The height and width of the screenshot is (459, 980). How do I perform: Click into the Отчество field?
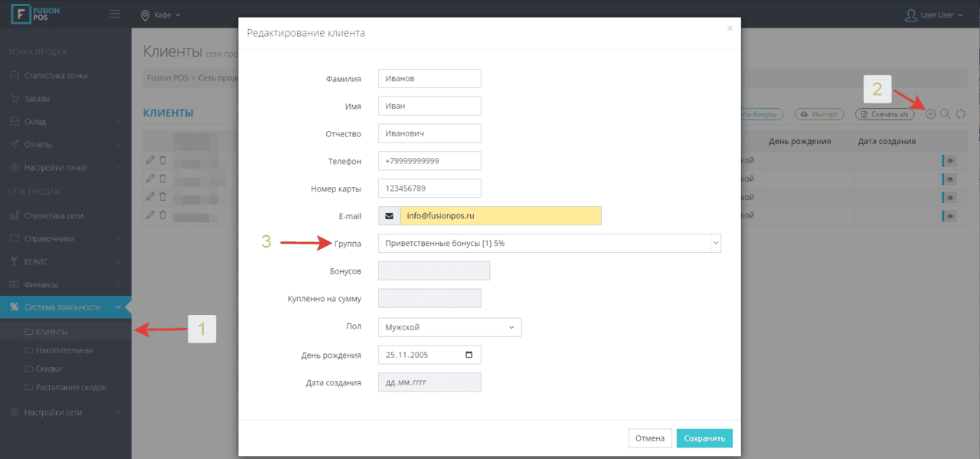pyautogui.click(x=430, y=133)
